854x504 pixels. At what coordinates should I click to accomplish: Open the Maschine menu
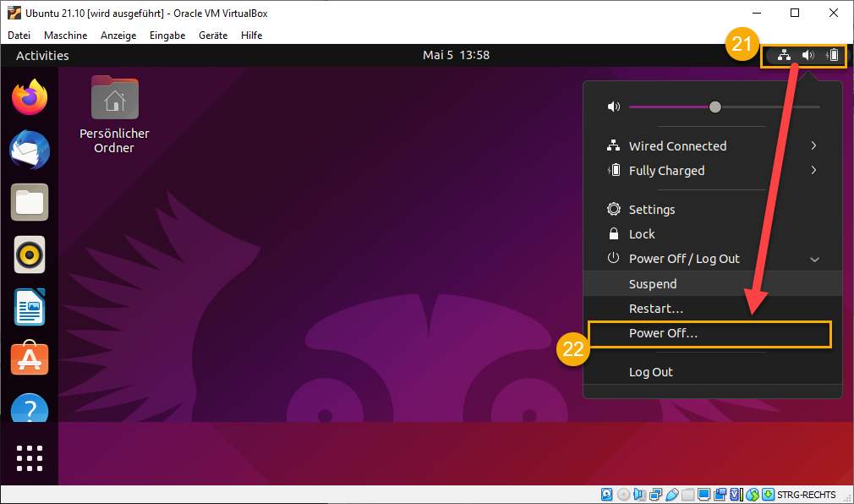[65, 35]
